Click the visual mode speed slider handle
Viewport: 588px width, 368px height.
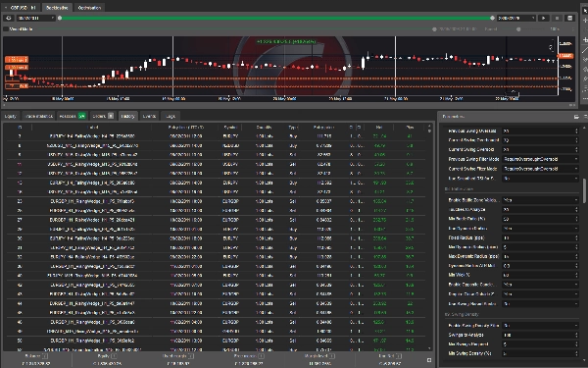[x=518, y=28]
